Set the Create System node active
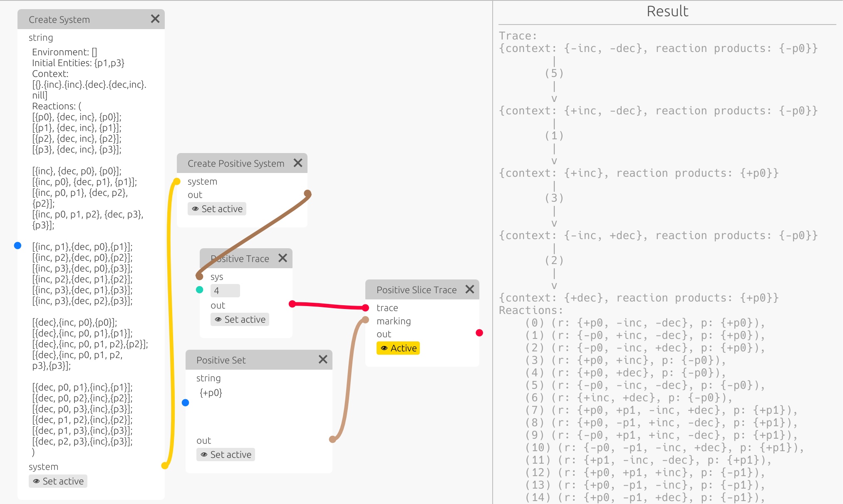843x504 pixels. click(x=58, y=481)
